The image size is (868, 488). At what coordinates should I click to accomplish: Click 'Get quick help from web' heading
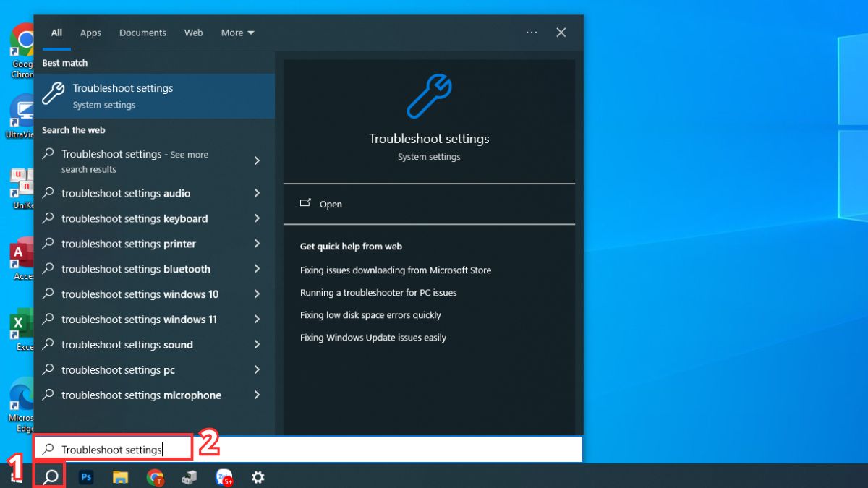(x=351, y=247)
